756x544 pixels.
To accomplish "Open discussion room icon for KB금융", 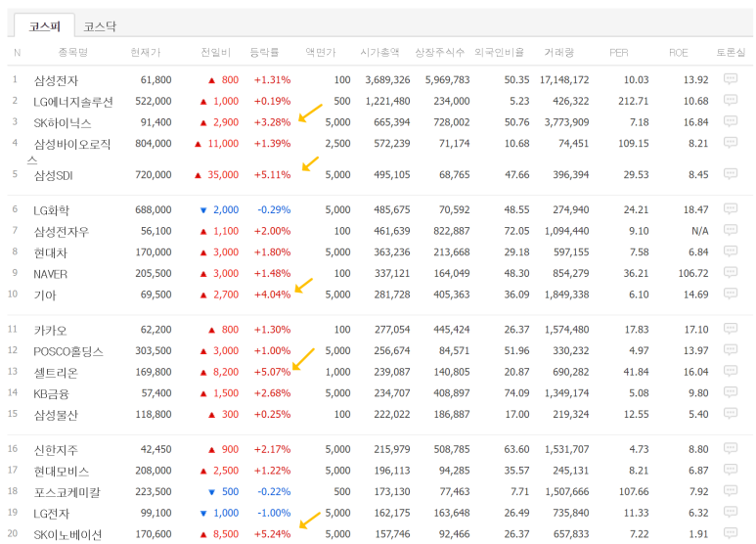I will tap(731, 392).
